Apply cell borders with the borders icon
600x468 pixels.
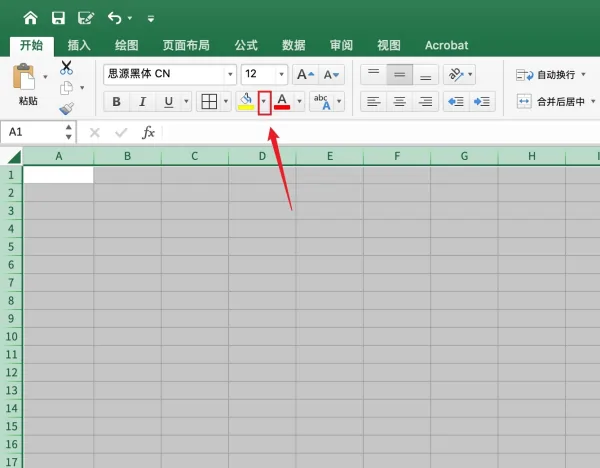click(x=209, y=102)
